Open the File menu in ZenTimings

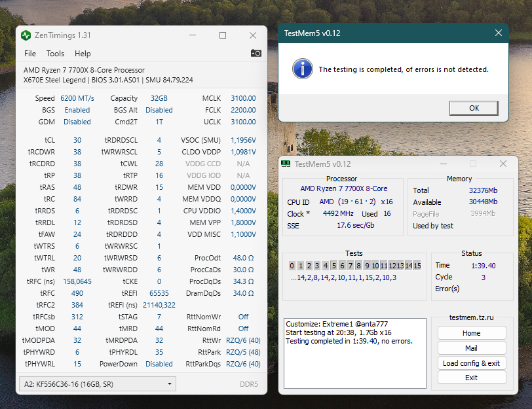pos(30,54)
